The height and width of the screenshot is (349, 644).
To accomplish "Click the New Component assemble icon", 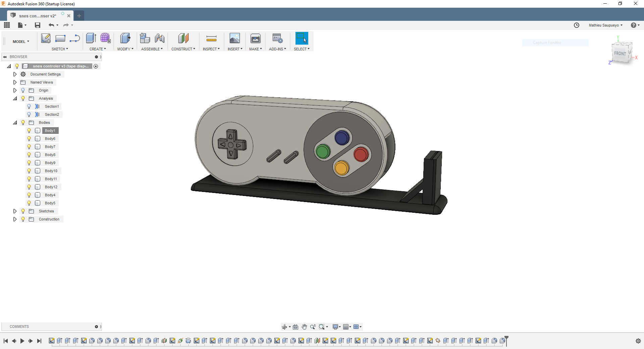I will (x=145, y=38).
